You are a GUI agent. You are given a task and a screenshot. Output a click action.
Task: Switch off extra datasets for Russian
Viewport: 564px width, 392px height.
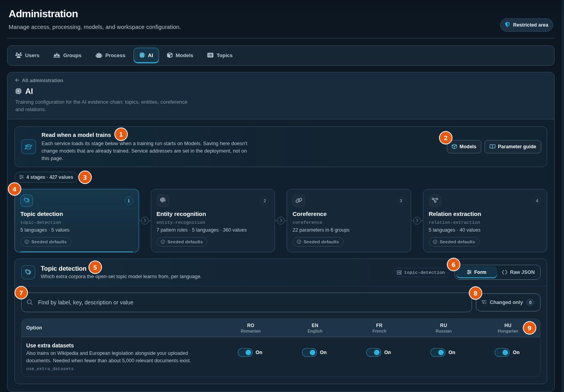click(438, 352)
